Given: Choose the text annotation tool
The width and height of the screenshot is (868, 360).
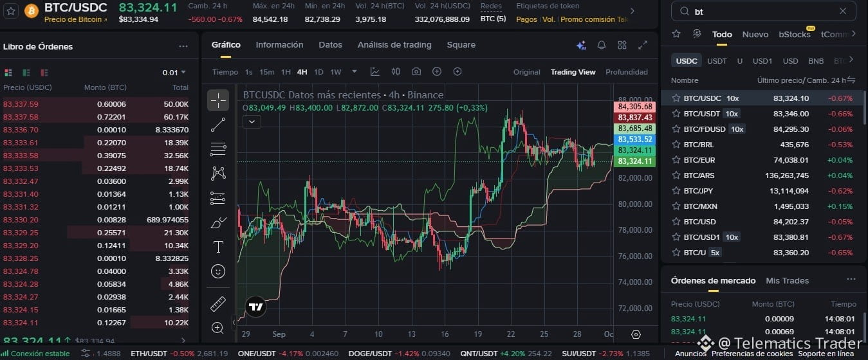Looking at the screenshot, I should (218, 247).
